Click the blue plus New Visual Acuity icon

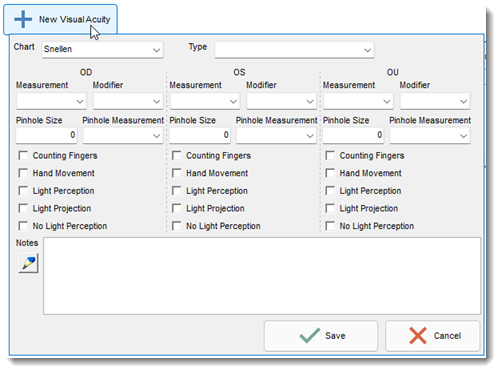[23, 19]
